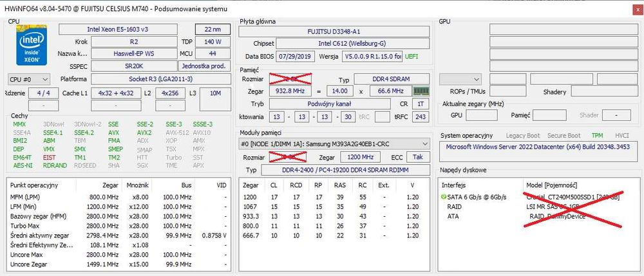Click the BIOS version V5.0.0.9 R1.15.0 field
Screen dimensions: 644x276
[x=372, y=56]
